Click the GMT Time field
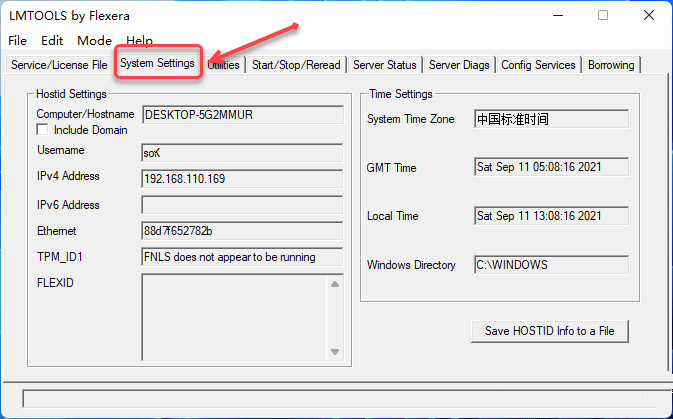673x419 pixels. 552,167
